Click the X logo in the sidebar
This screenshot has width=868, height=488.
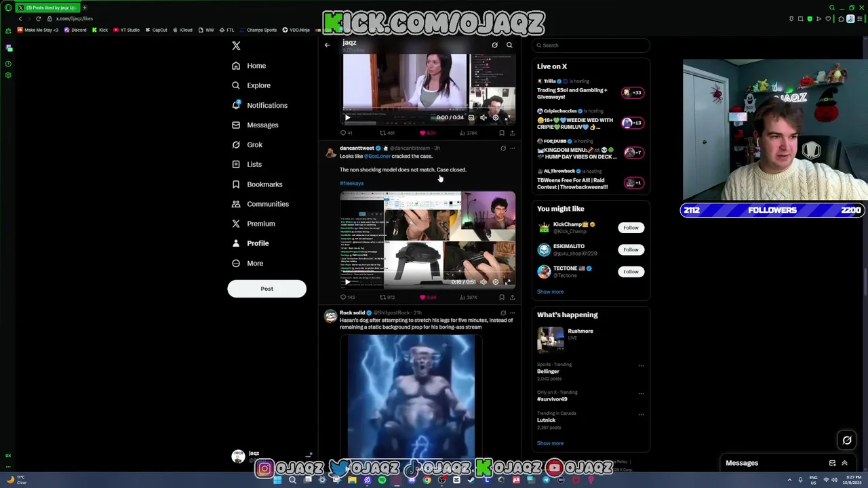236,45
